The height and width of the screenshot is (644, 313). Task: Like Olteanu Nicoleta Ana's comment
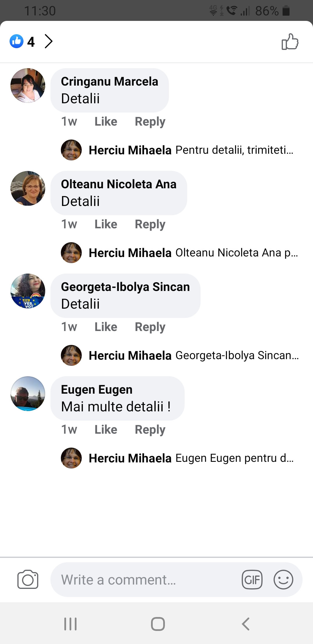[106, 224]
